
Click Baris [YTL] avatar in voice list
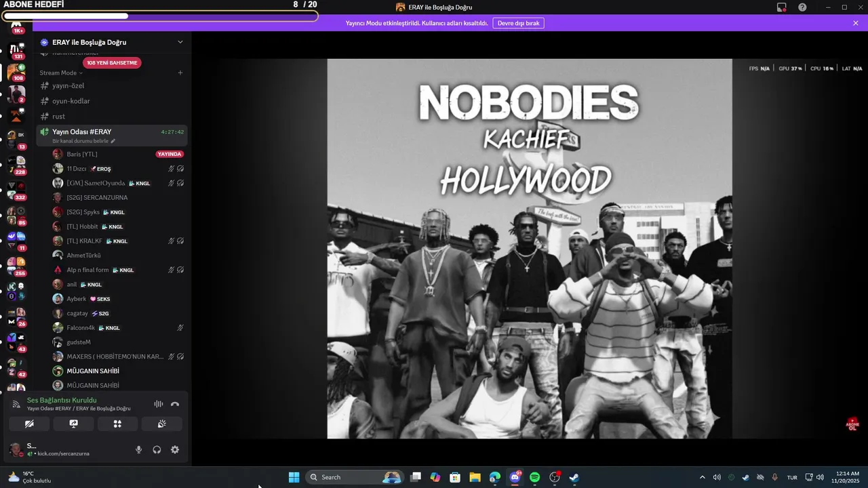pyautogui.click(x=58, y=154)
